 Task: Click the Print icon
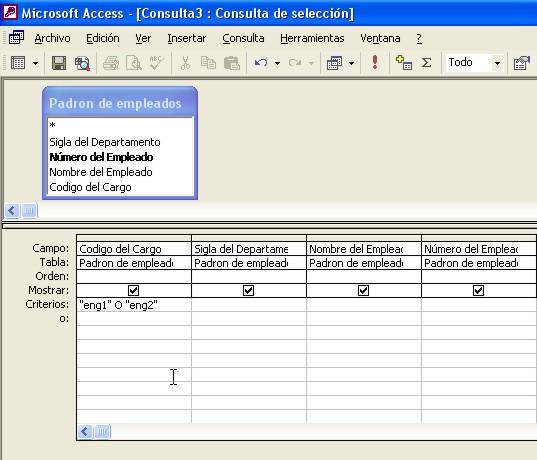coord(111,63)
